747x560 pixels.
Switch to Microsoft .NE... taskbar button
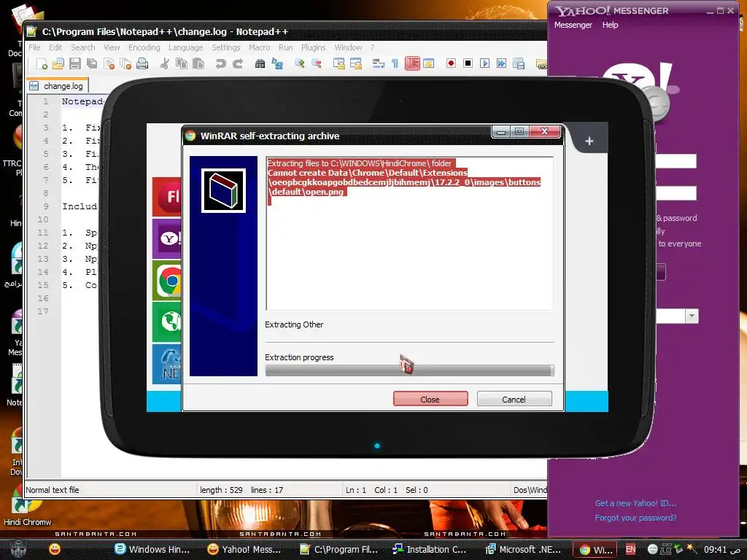(522, 550)
